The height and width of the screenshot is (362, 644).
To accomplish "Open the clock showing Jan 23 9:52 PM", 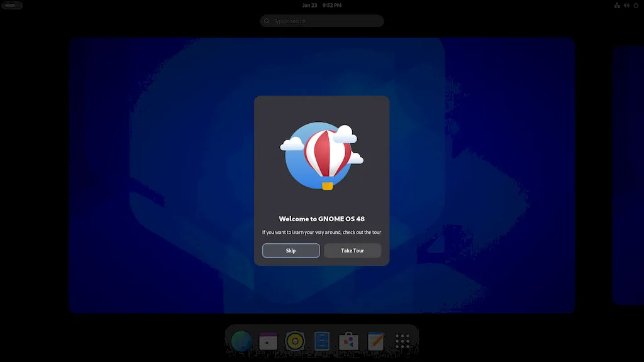I will pos(321,5).
